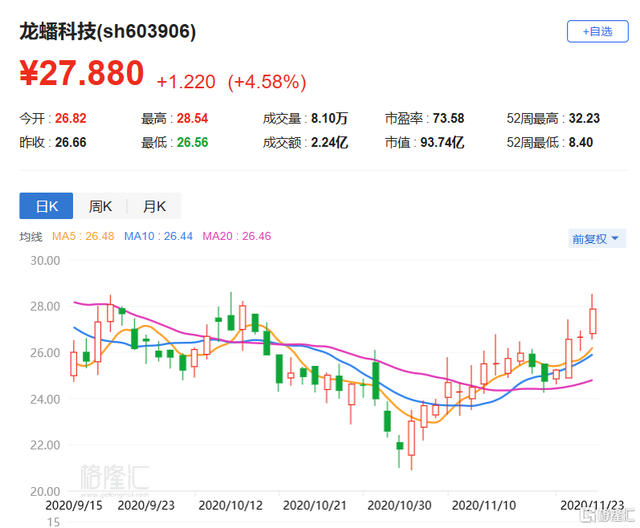Select the MA10 : 26.44 indicator label
The image size is (640, 528).
[x=158, y=236]
